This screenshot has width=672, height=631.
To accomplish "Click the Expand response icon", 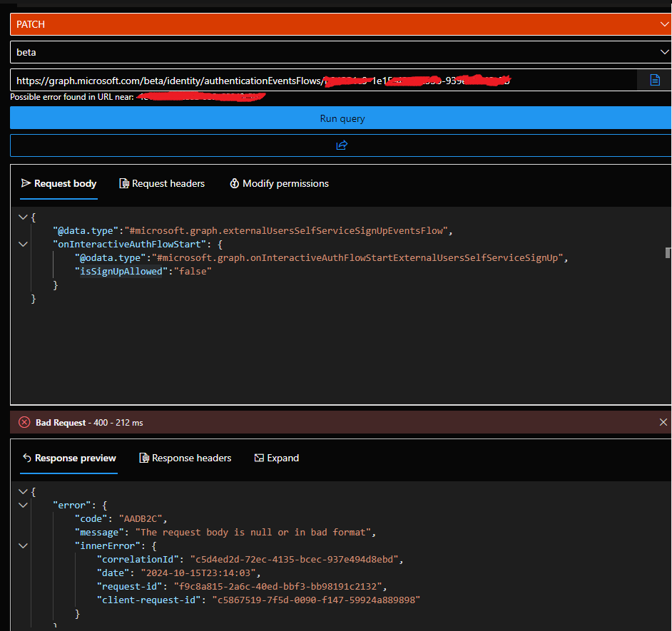I will point(258,458).
